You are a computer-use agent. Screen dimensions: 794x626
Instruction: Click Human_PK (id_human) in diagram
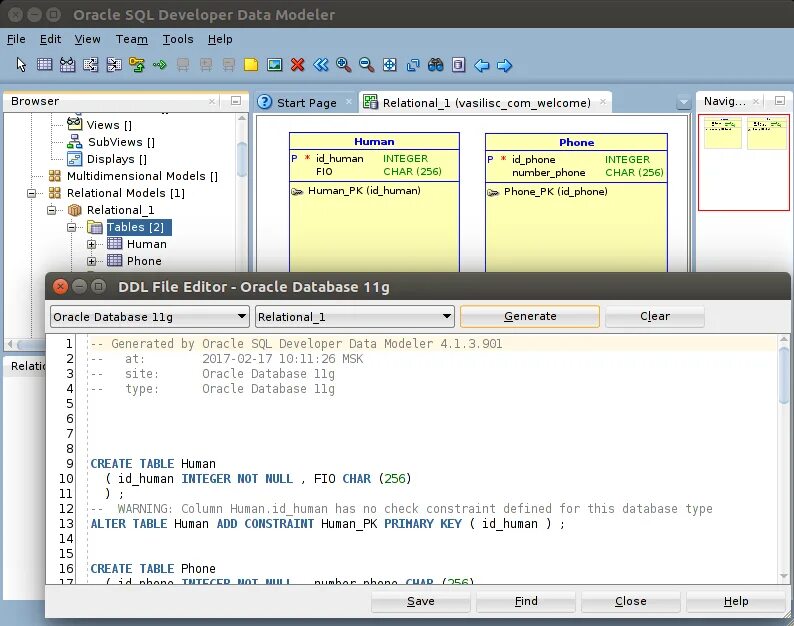click(x=364, y=191)
